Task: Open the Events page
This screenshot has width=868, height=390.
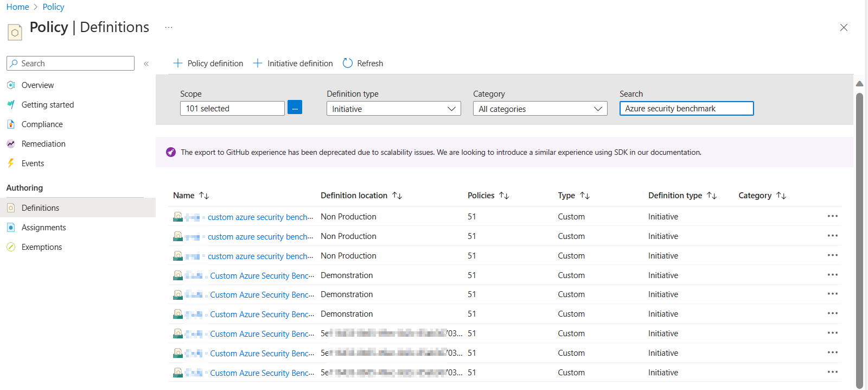Action: [x=33, y=163]
